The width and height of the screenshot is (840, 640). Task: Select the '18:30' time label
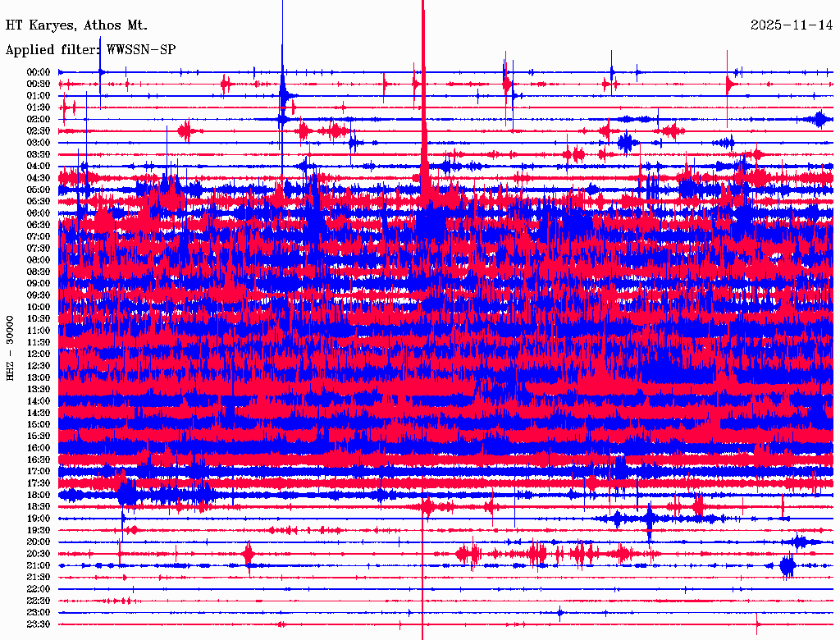point(39,507)
